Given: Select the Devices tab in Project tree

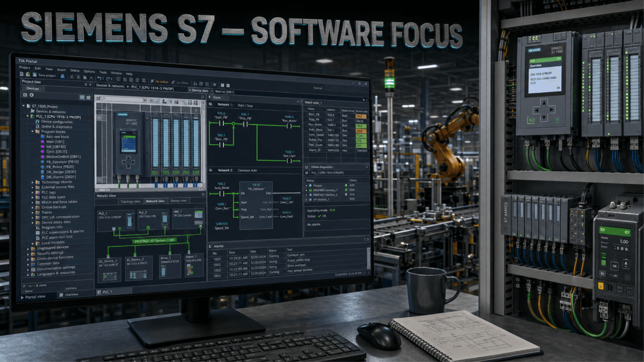Looking at the screenshot, I should click(33, 88).
